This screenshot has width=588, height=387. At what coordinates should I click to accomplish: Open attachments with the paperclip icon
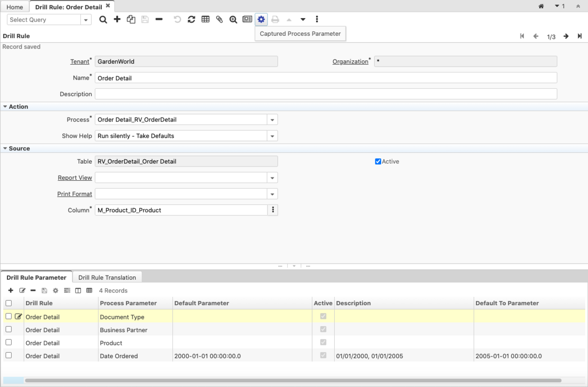point(220,20)
